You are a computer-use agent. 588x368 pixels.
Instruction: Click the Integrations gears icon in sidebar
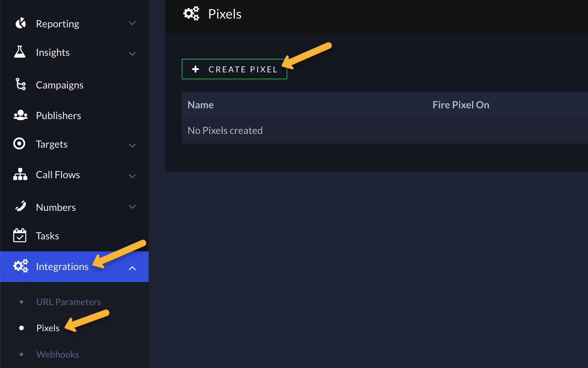(21, 266)
